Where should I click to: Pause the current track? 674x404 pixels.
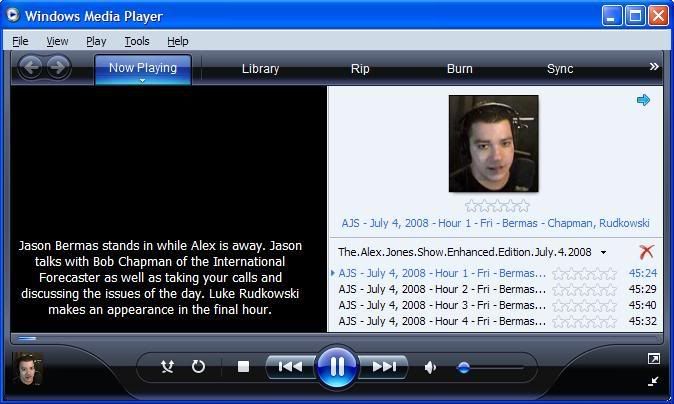coord(337,367)
